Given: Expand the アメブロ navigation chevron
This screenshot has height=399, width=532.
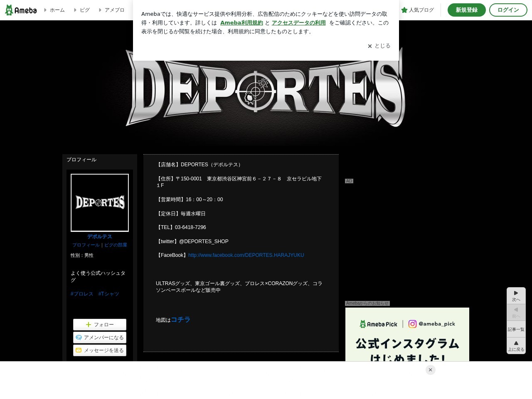Looking at the screenshot, I should click(x=100, y=10).
